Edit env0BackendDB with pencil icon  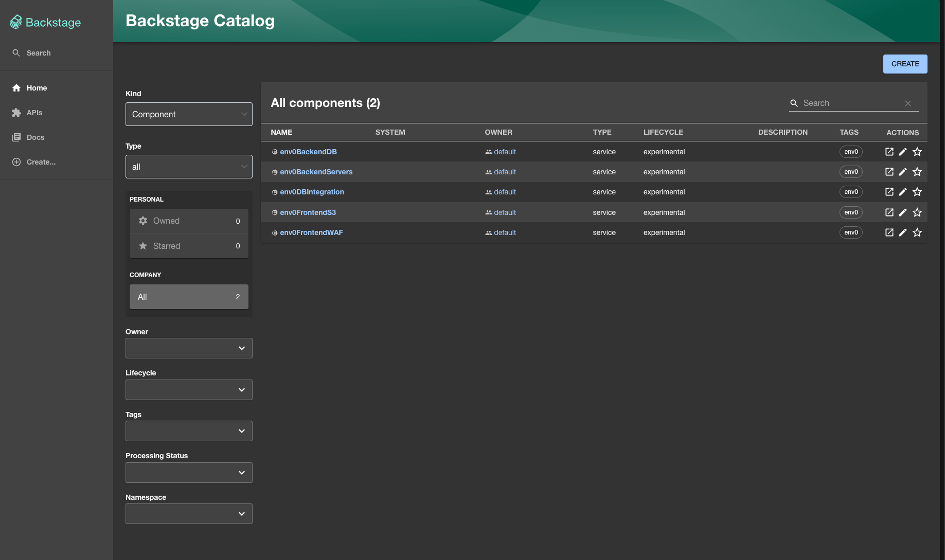903,152
